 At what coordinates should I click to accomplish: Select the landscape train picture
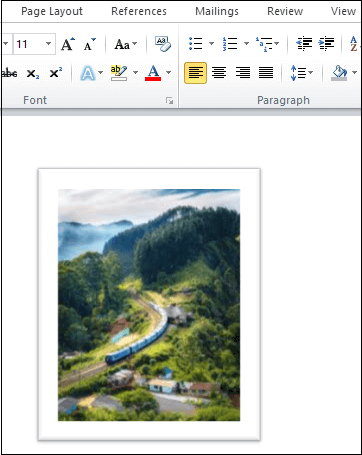(149, 305)
